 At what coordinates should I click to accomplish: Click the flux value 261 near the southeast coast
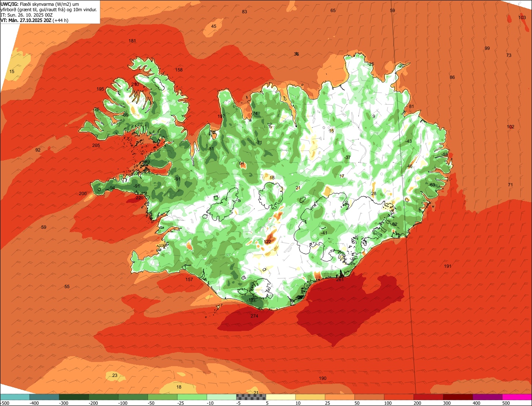tap(340, 279)
